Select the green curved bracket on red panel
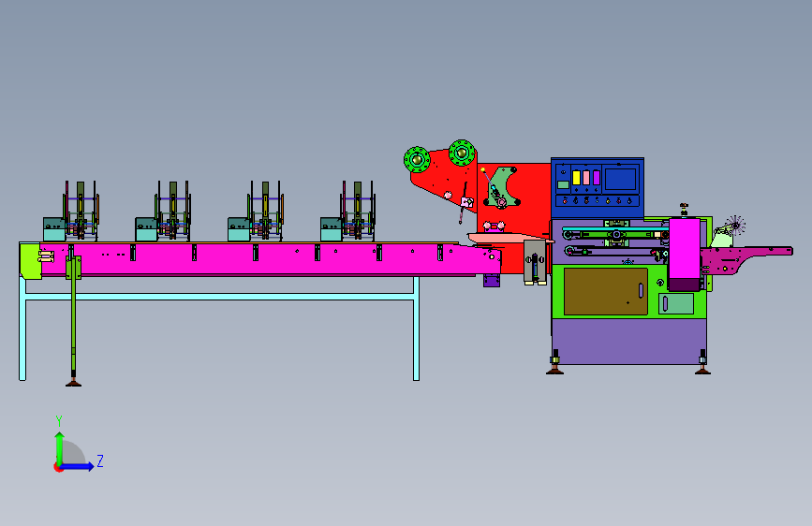The width and height of the screenshot is (812, 526). 502,187
